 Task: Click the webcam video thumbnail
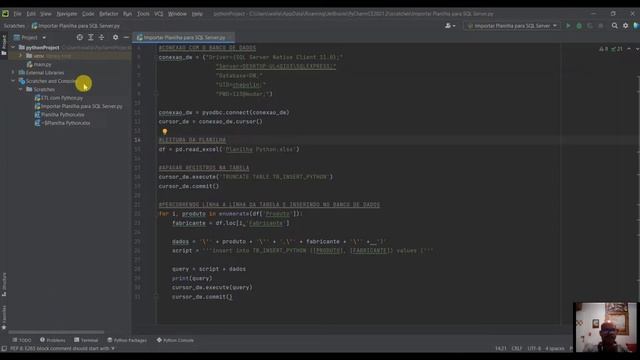pos(605,327)
